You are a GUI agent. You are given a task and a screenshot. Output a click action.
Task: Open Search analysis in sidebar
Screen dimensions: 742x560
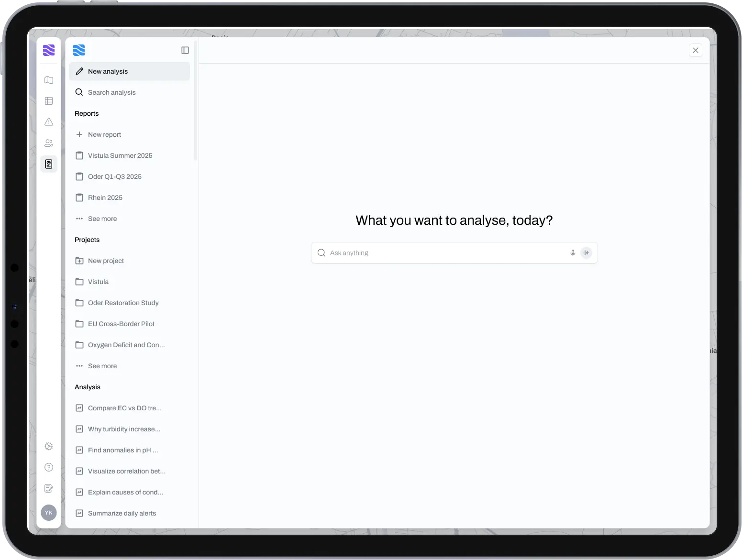[111, 92]
